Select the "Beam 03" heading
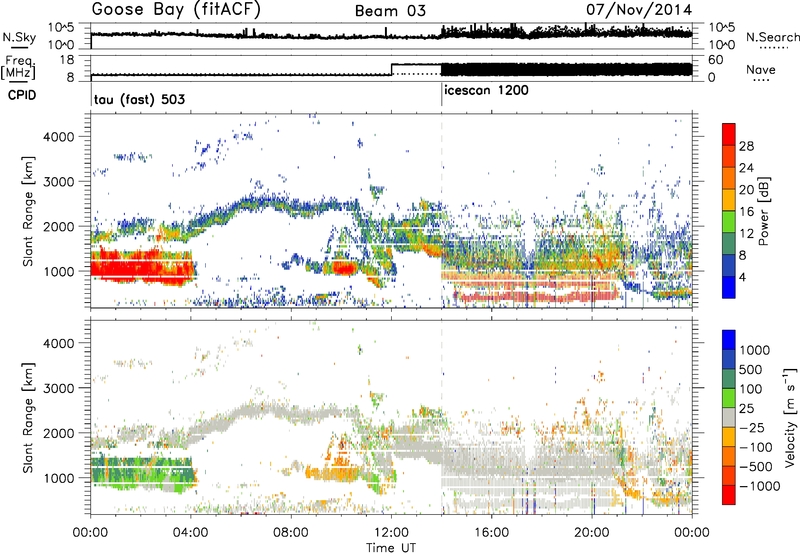The width and height of the screenshot is (800, 554). click(x=390, y=11)
